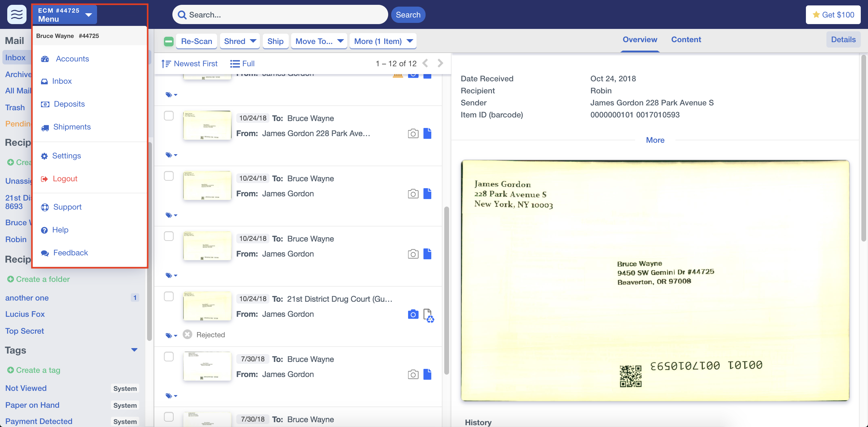The width and height of the screenshot is (868, 427).
Task: Open thumbnail of 21st District Drug Court mail
Action: point(207,306)
